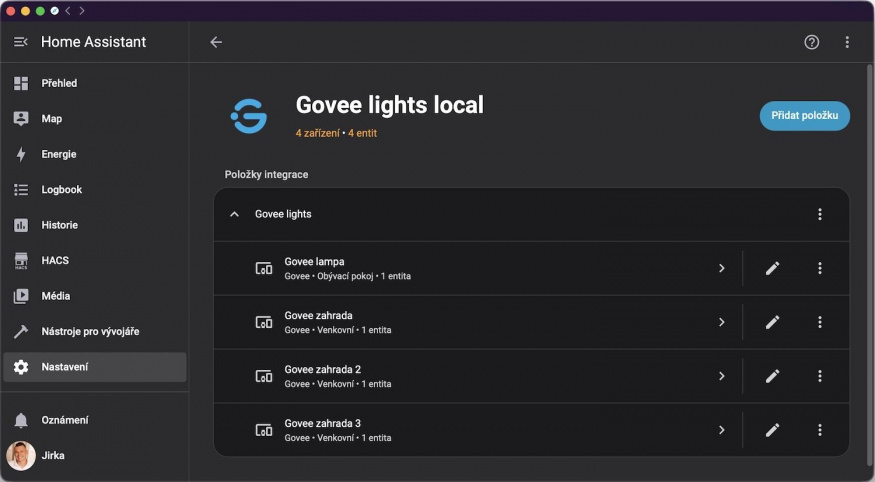
Task: Open the Map sidebar icon
Action: click(21, 119)
